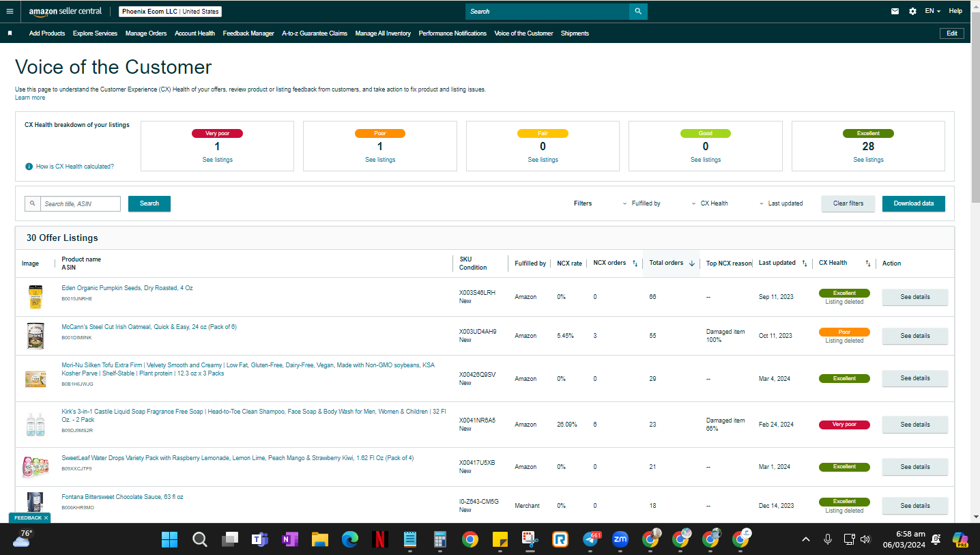The height and width of the screenshot is (555, 980).
Task: Open How is CX Health calculated link
Action: point(75,167)
